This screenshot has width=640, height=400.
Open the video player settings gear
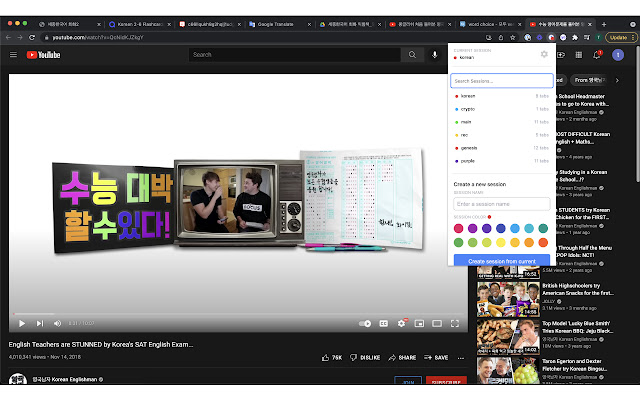tap(402, 323)
